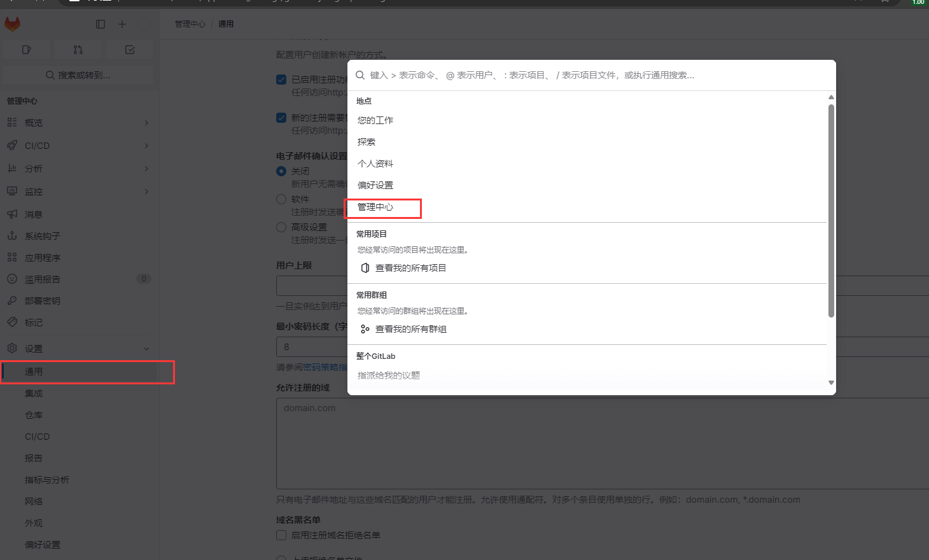Click the 消息 megaphone icon

click(12, 214)
